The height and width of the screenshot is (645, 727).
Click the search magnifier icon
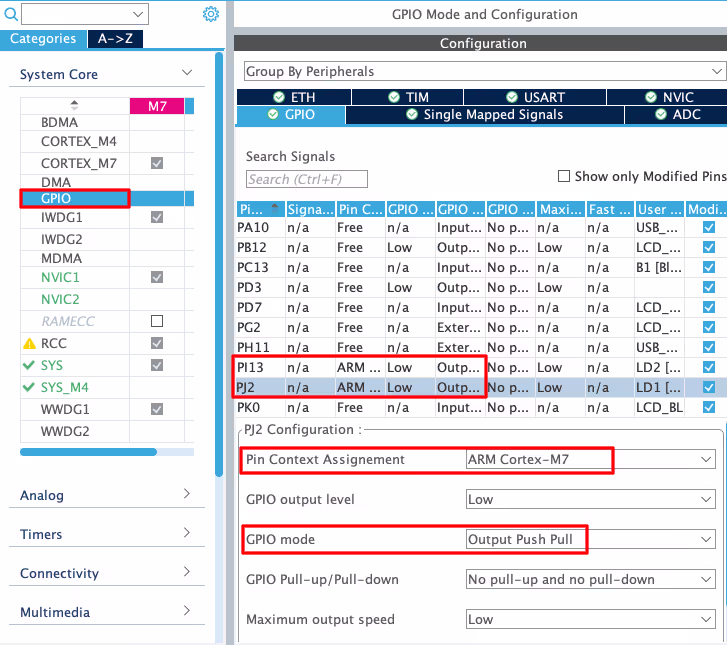9,14
